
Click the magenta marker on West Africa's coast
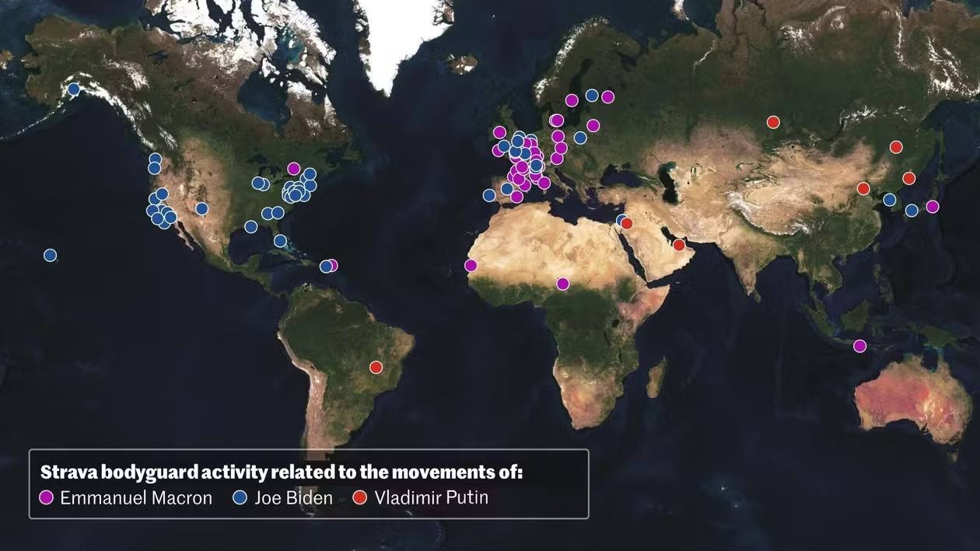[471, 266]
